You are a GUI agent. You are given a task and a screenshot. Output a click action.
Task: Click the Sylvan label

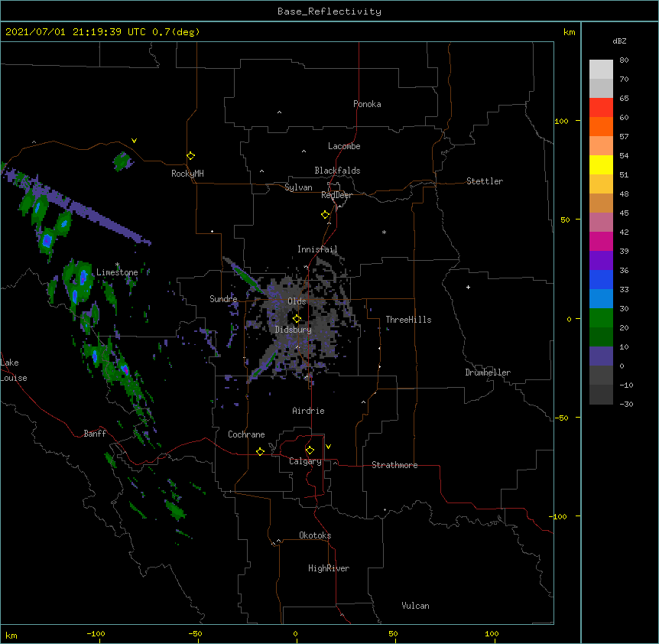click(x=298, y=187)
